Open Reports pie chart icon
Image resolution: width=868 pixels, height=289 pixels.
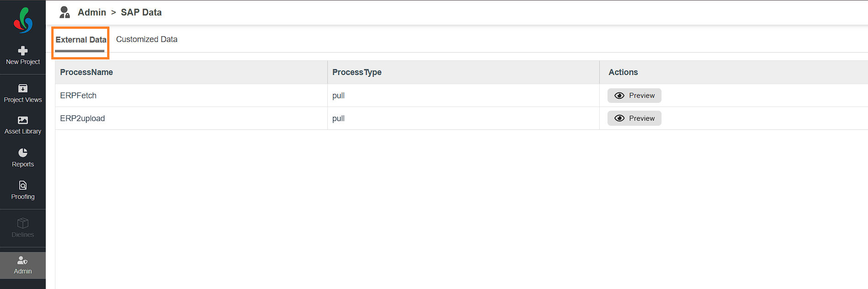[x=23, y=153]
